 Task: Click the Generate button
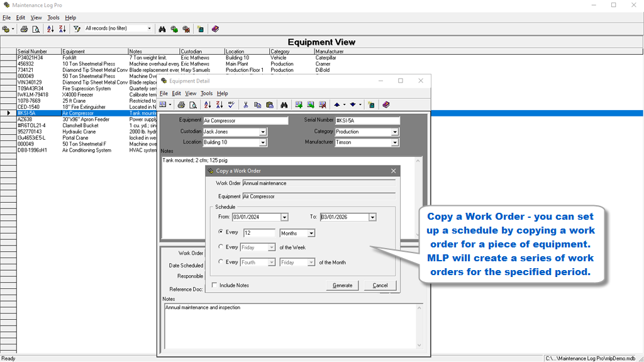pyautogui.click(x=342, y=286)
